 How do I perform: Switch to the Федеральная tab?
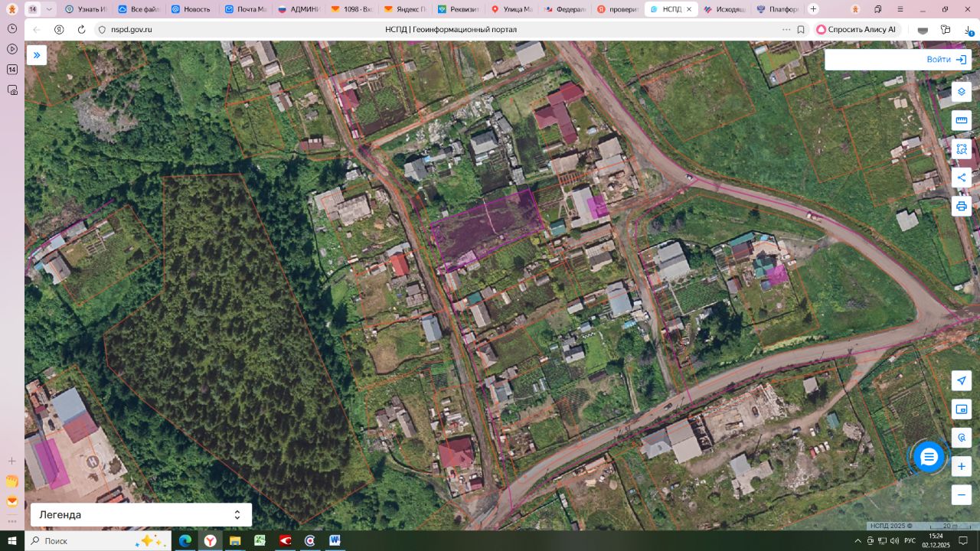(563, 9)
